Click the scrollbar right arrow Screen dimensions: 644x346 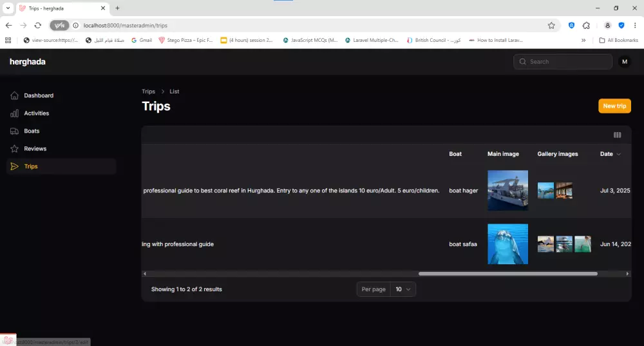[627, 274]
